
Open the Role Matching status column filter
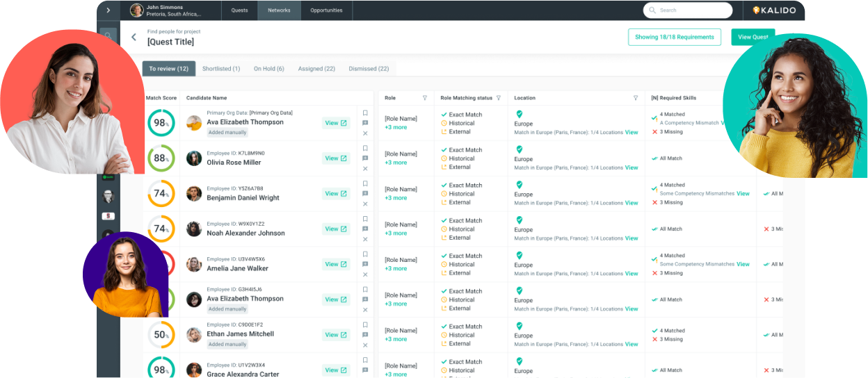click(x=499, y=98)
